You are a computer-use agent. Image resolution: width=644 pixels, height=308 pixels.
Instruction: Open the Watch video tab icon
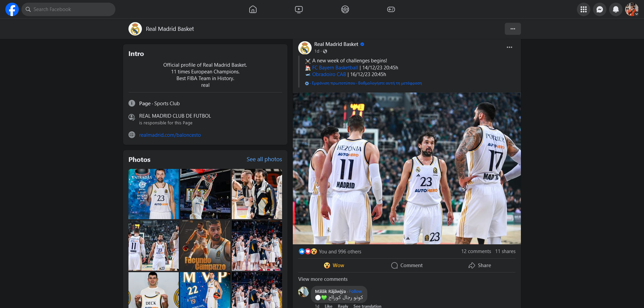click(299, 9)
